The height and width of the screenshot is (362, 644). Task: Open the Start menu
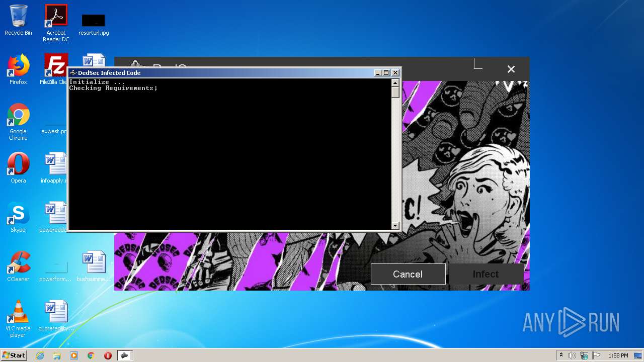click(14, 355)
